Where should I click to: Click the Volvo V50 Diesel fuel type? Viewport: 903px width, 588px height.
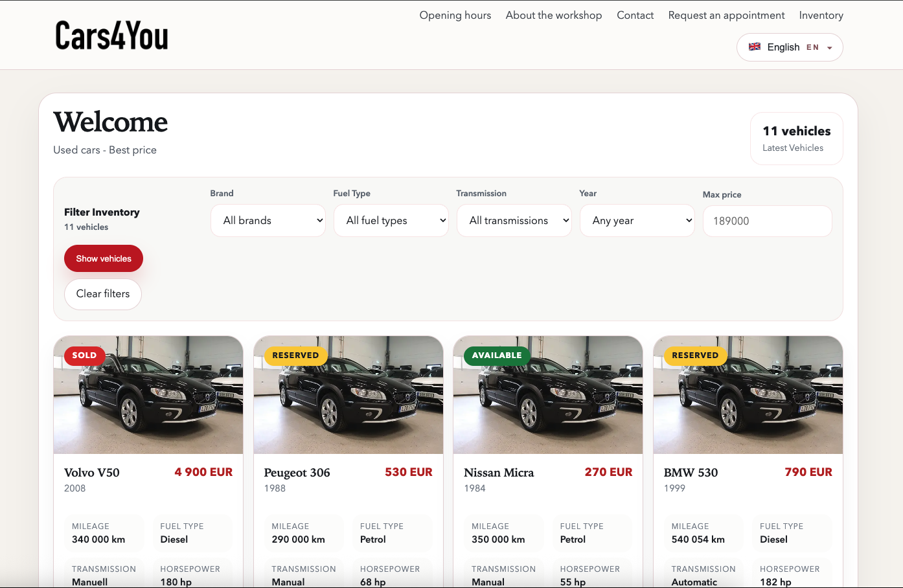coord(174,539)
